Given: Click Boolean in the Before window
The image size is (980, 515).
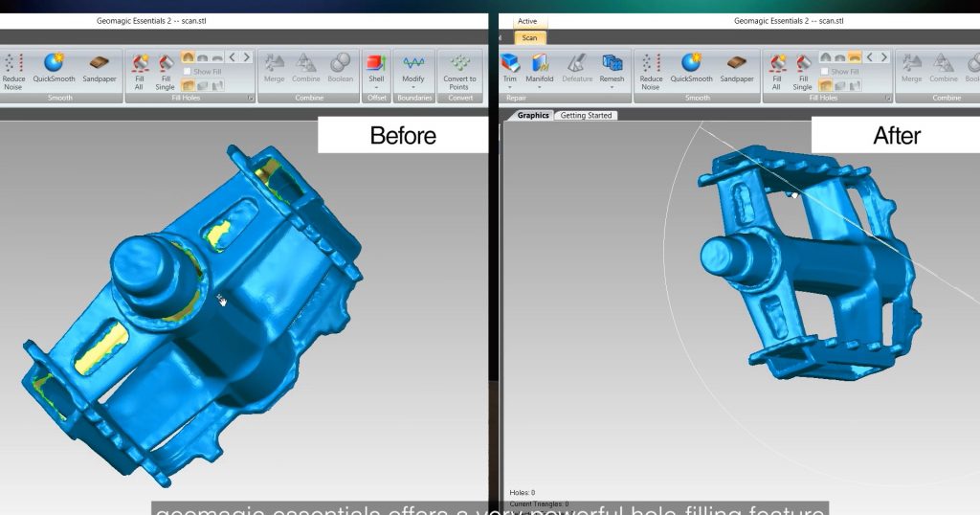Looking at the screenshot, I should click(340, 68).
